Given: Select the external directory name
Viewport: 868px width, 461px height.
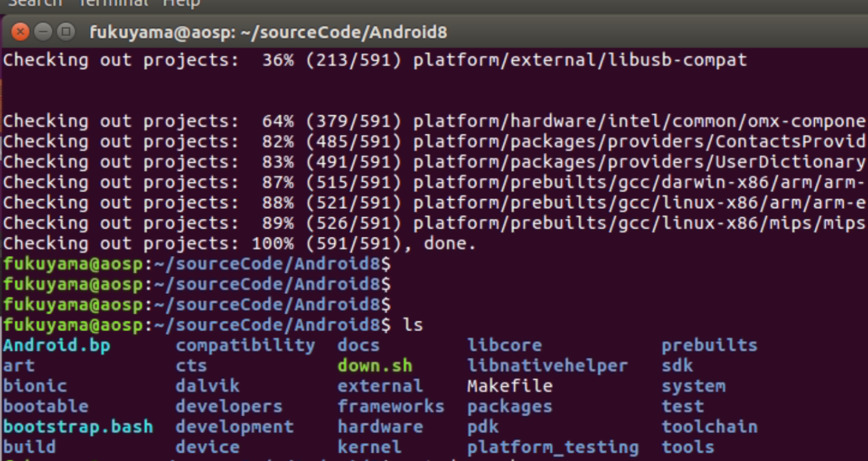Looking at the screenshot, I should (x=380, y=386).
